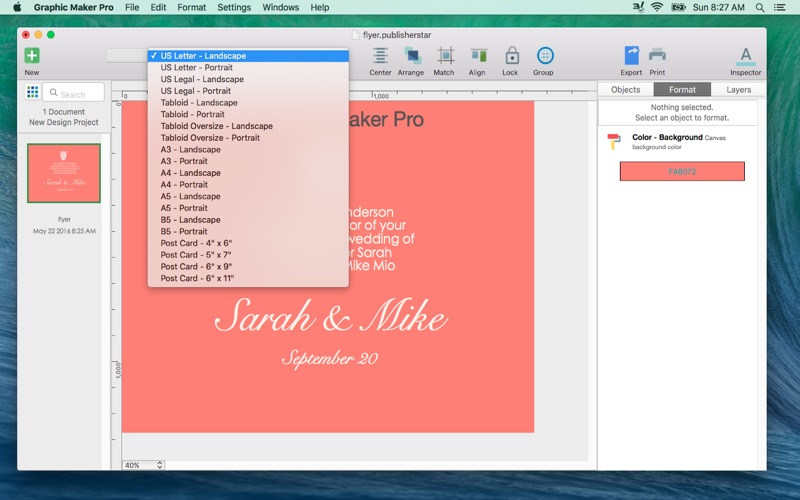Open the Help menu
The width and height of the screenshot is (800, 500).
coord(320,7)
